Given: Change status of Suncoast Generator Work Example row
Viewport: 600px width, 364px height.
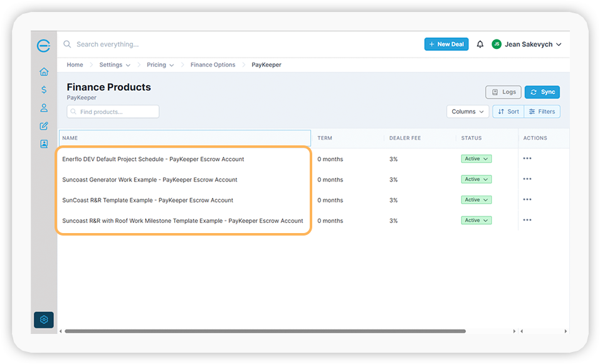Looking at the screenshot, I should [476, 179].
